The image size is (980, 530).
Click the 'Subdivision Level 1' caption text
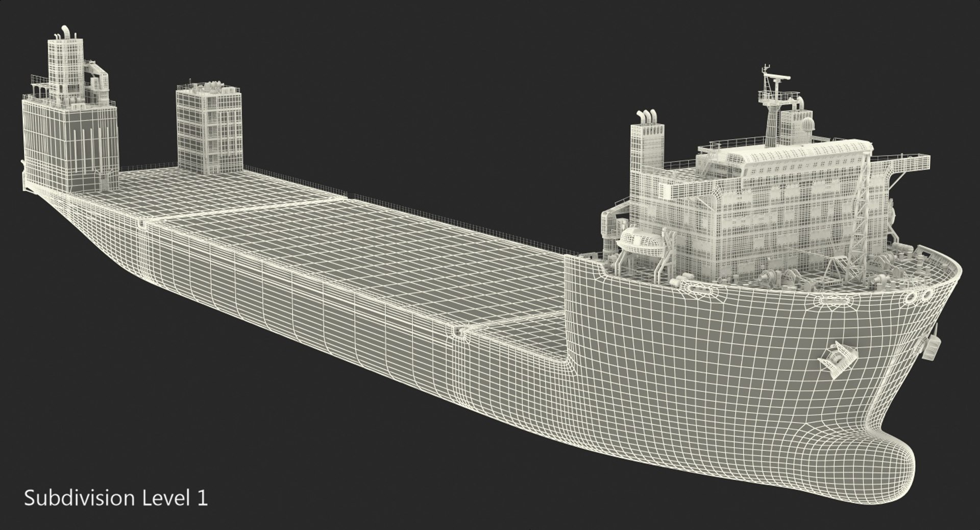[116, 498]
